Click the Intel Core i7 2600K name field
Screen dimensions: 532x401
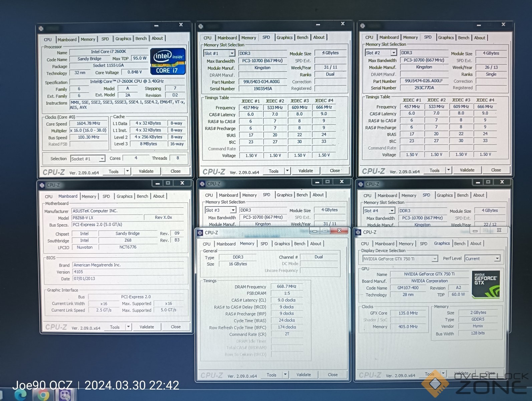108,52
